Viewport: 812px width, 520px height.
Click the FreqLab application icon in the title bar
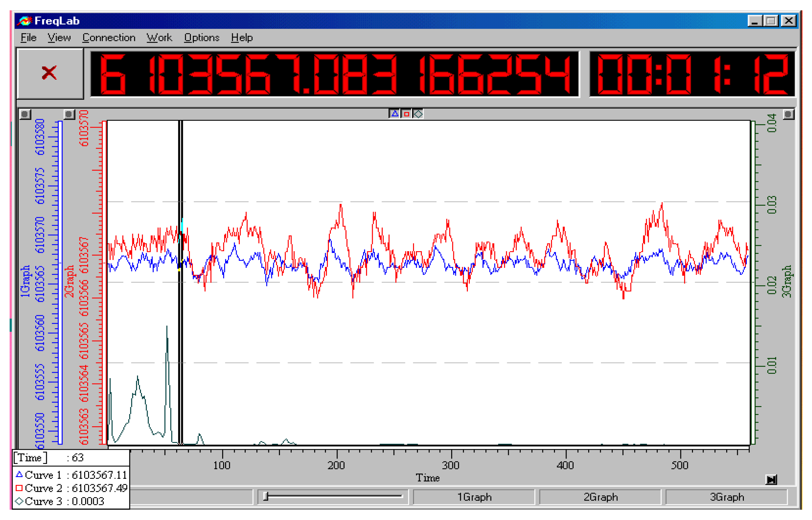pyautogui.click(x=25, y=21)
